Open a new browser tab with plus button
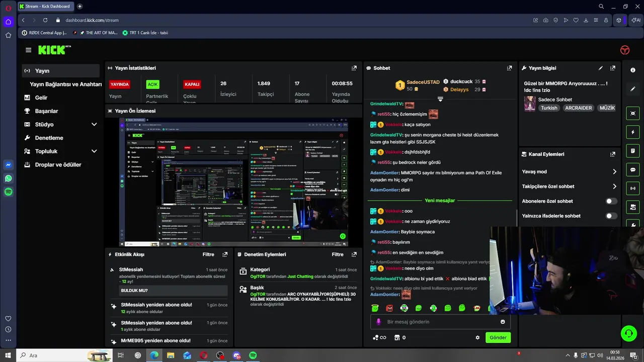Viewport: 644px width, 362px height. click(x=79, y=6)
